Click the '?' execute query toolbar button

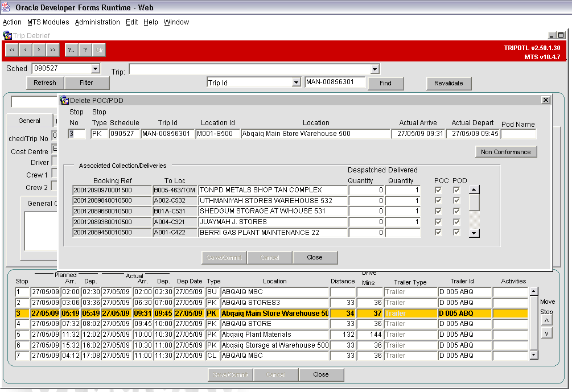point(85,50)
